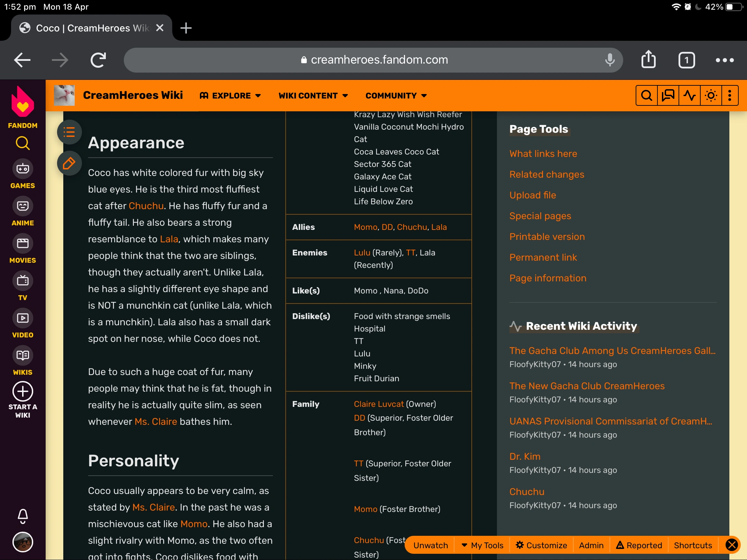The height and width of the screenshot is (560, 747).
Task: Click the orange pencil edit icon
Action: pos(69,163)
